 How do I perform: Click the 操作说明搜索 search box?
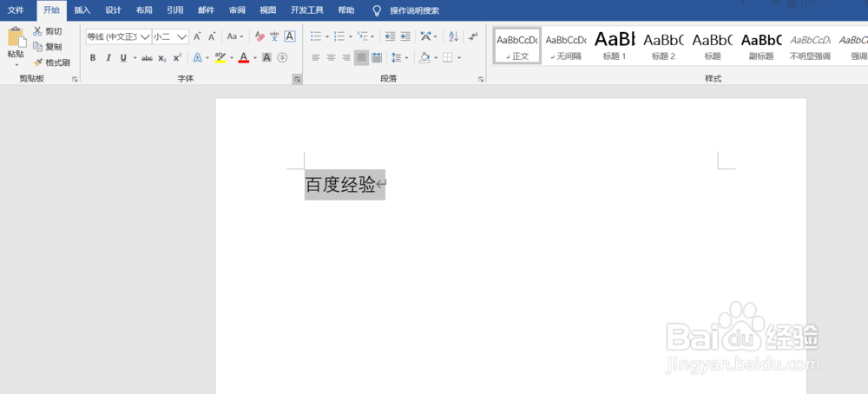415,10
